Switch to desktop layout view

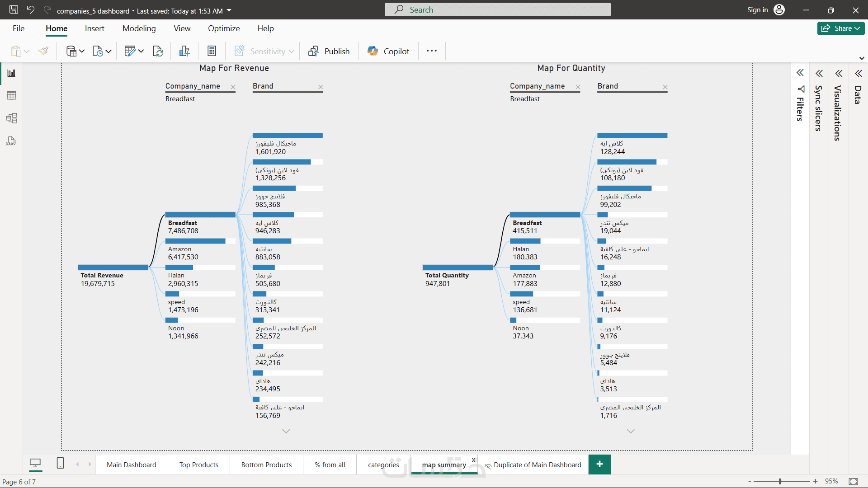tap(35, 464)
